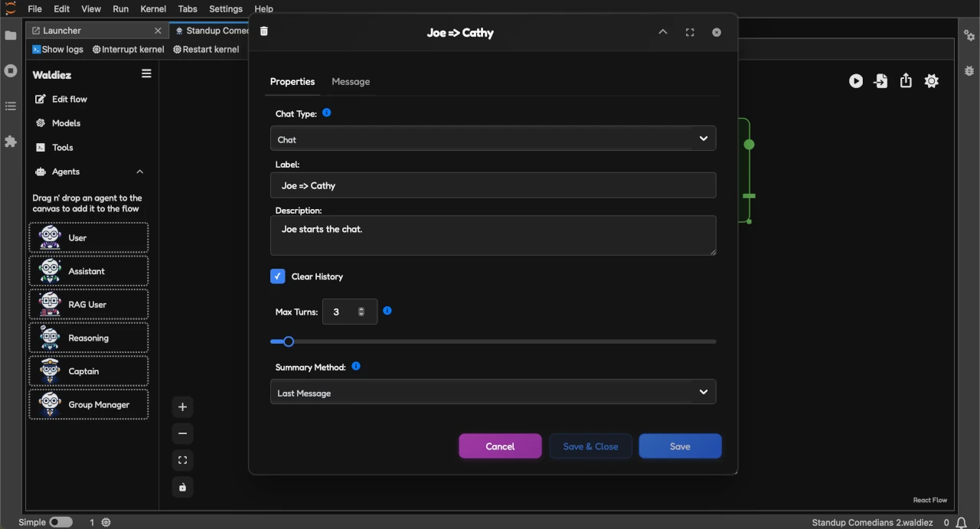Screen dimensions: 980x529
Task: Toggle the theme sun icon on canvas
Action: point(931,81)
